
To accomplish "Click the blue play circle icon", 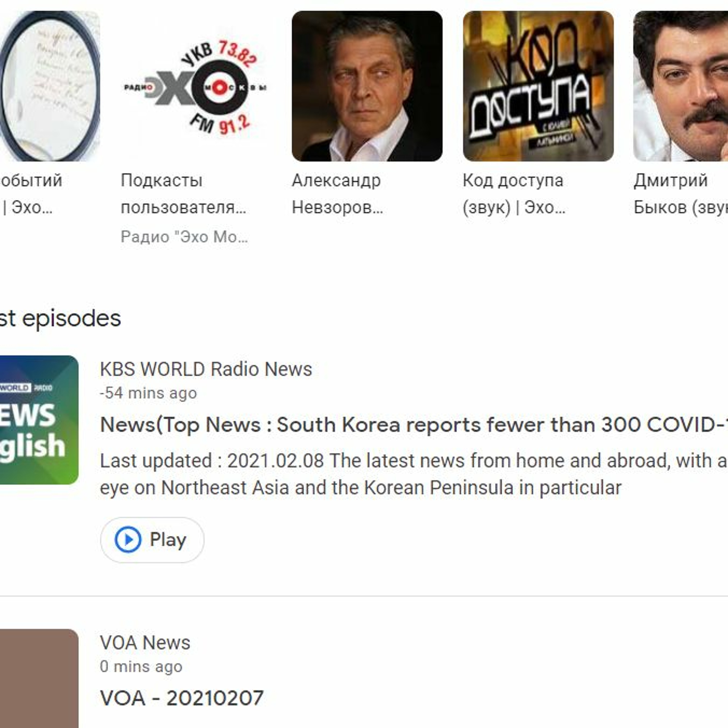I will click(128, 540).
